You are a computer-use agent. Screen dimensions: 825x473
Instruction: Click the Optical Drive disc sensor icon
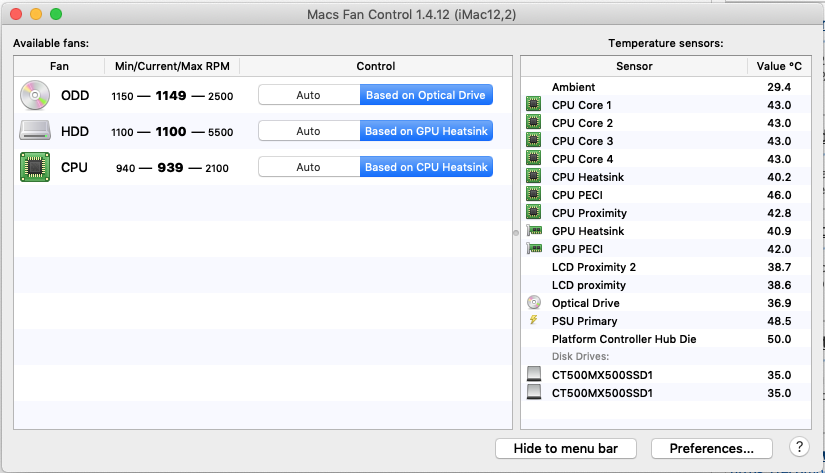534,303
